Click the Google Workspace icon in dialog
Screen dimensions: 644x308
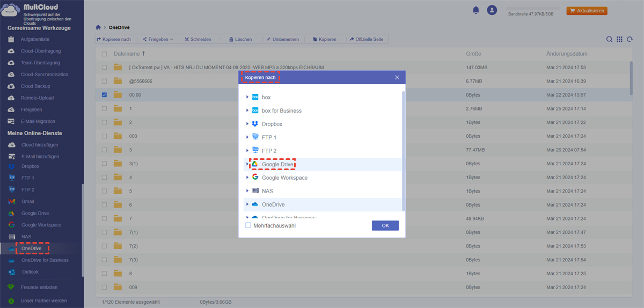pos(255,178)
